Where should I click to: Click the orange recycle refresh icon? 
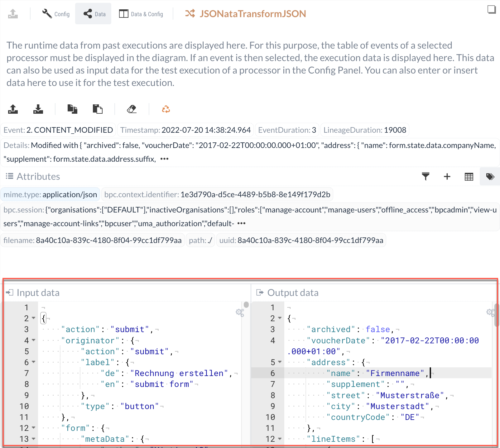point(166,109)
